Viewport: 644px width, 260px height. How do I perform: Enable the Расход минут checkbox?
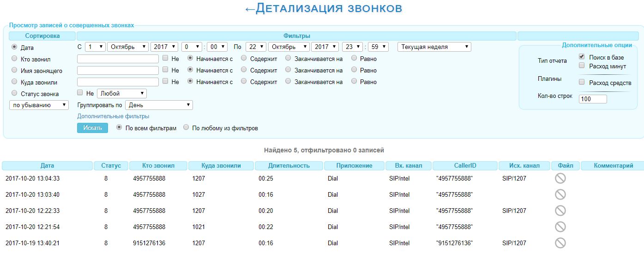click(582, 66)
